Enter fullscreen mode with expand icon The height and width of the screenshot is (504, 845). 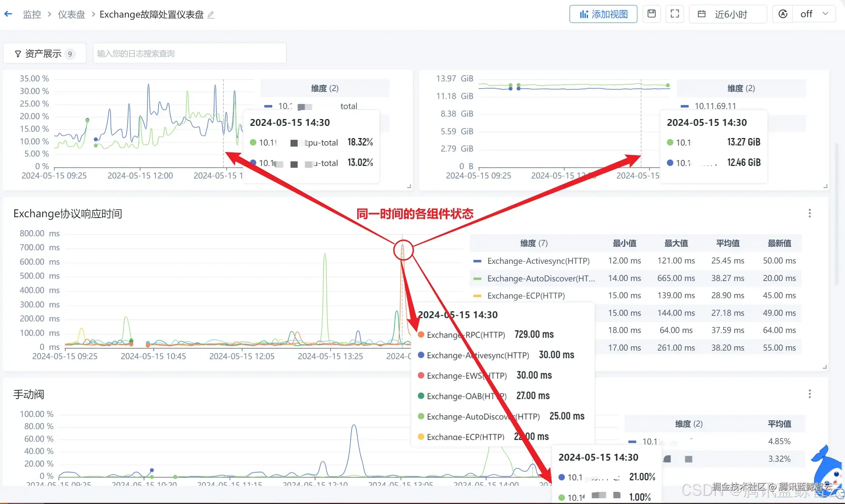[675, 14]
